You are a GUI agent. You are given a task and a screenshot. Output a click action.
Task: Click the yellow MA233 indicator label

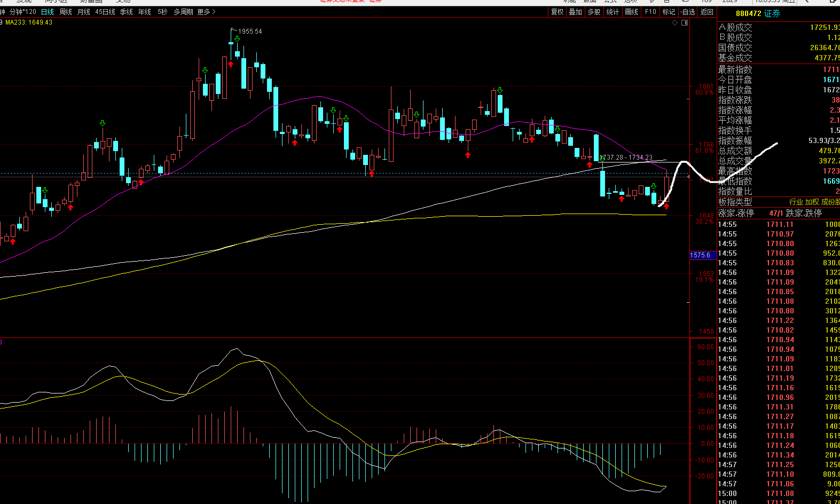(29, 22)
